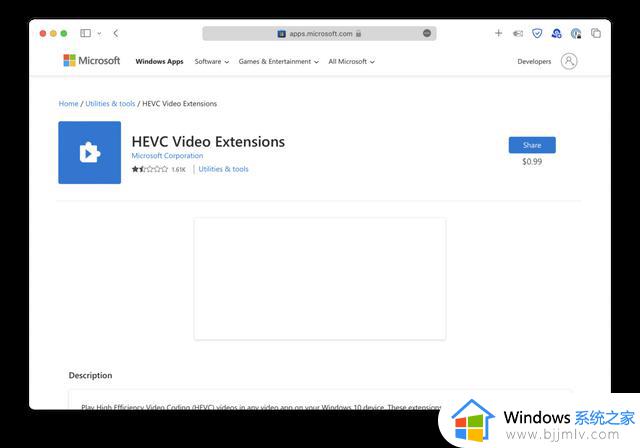
Task: Click the 1.61K ratings count
Action: tap(178, 169)
